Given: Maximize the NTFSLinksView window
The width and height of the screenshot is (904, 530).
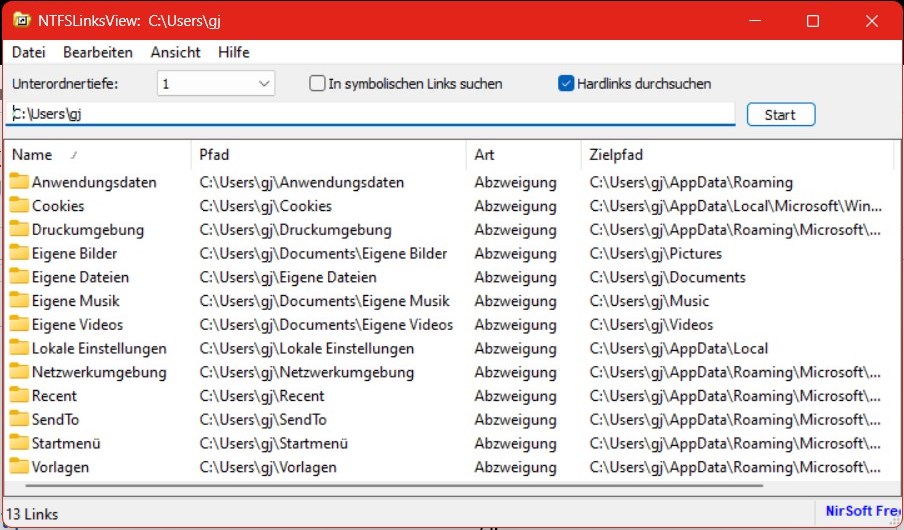Looking at the screenshot, I should 813,21.
